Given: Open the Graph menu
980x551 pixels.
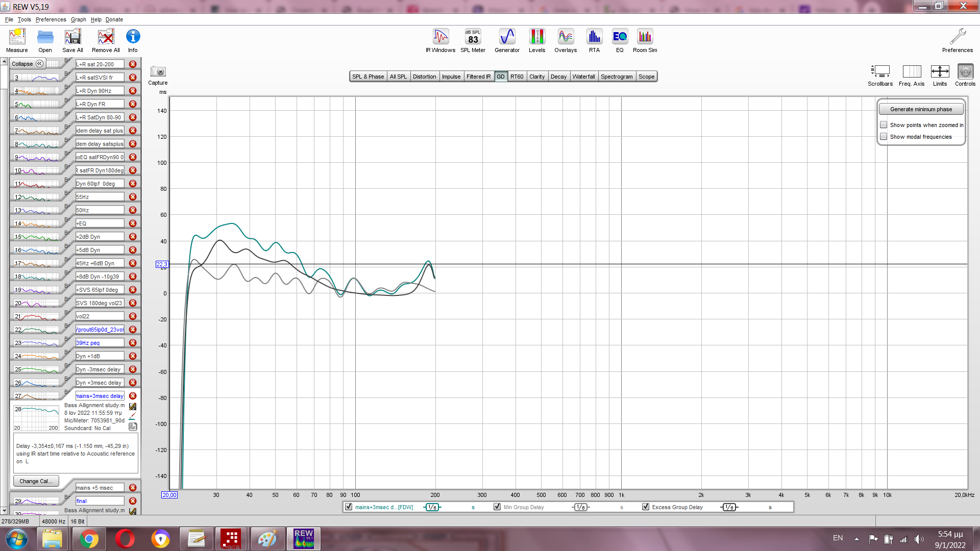Looking at the screenshot, I should [79, 19].
